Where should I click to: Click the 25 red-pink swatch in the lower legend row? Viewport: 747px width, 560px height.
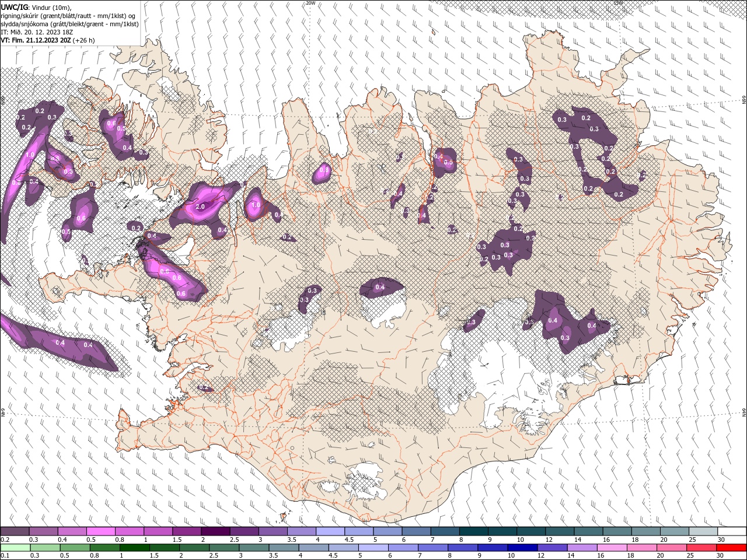tap(701, 548)
